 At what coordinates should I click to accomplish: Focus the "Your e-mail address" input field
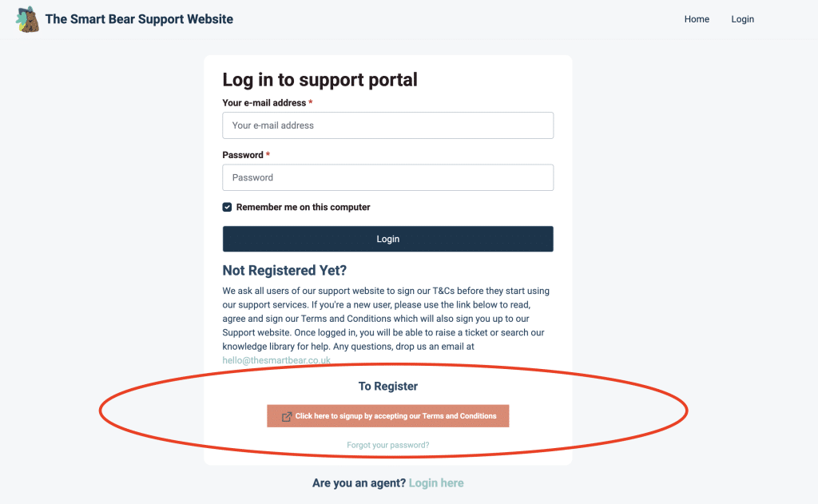[x=387, y=125]
